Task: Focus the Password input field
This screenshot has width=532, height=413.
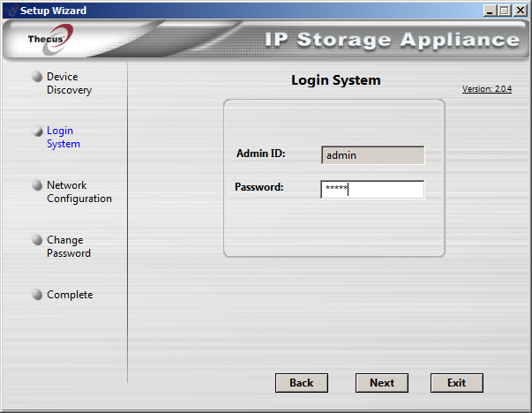Action: (372, 190)
